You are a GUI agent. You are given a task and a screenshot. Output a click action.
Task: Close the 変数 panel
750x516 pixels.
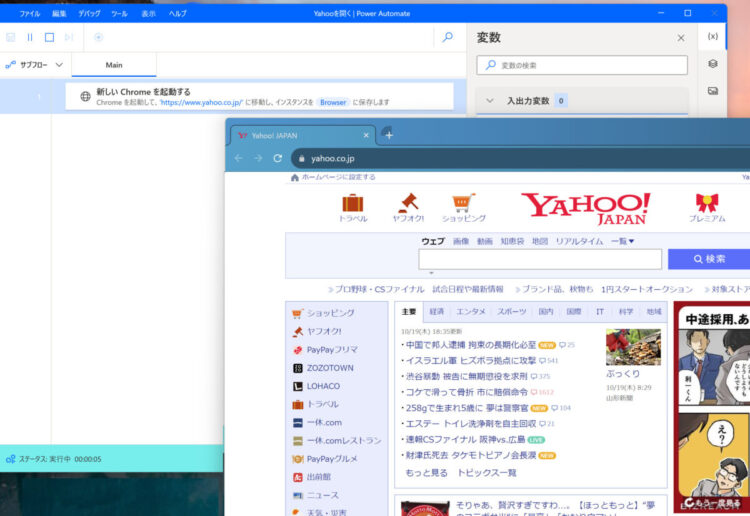point(681,38)
